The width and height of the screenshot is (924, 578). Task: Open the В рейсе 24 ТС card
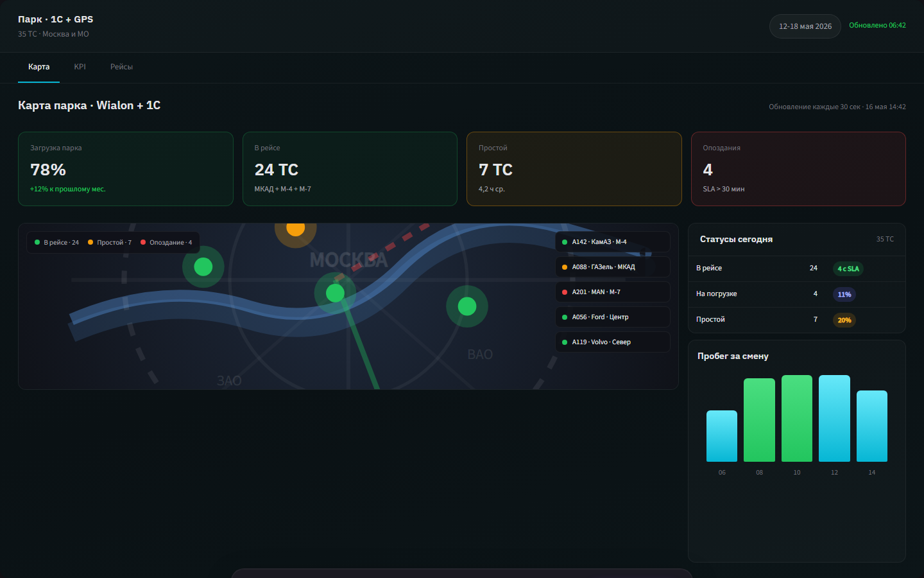tap(350, 169)
